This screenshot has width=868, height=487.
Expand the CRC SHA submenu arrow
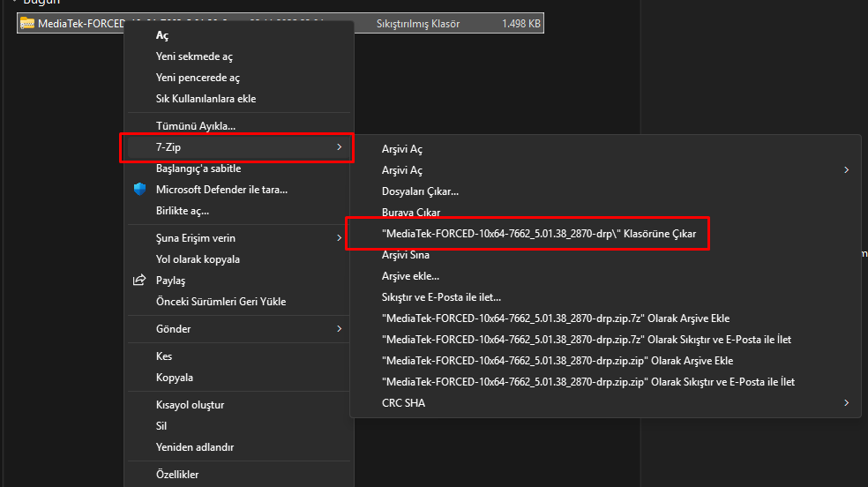coord(847,403)
